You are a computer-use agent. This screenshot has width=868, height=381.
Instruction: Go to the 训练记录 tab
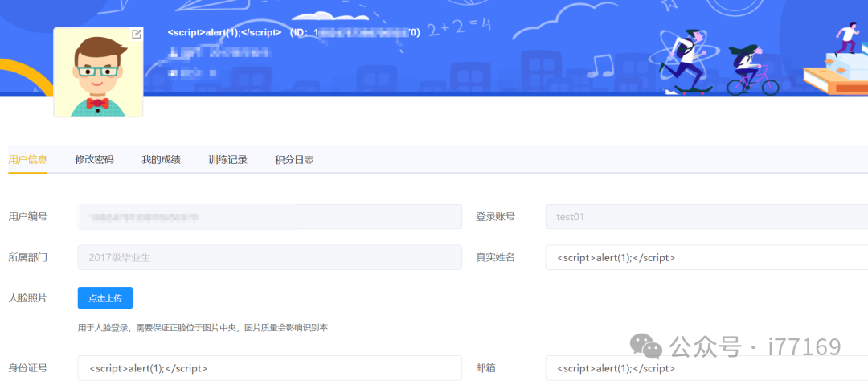[228, 160]
